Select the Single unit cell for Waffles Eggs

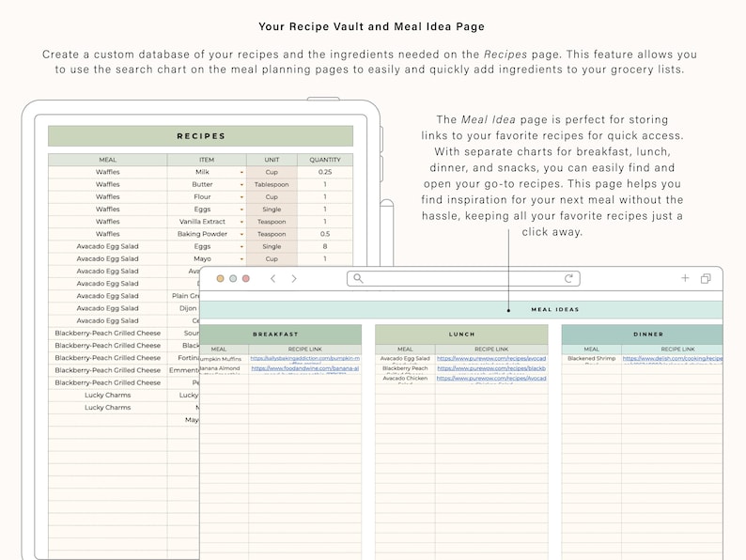click(272, 210)
